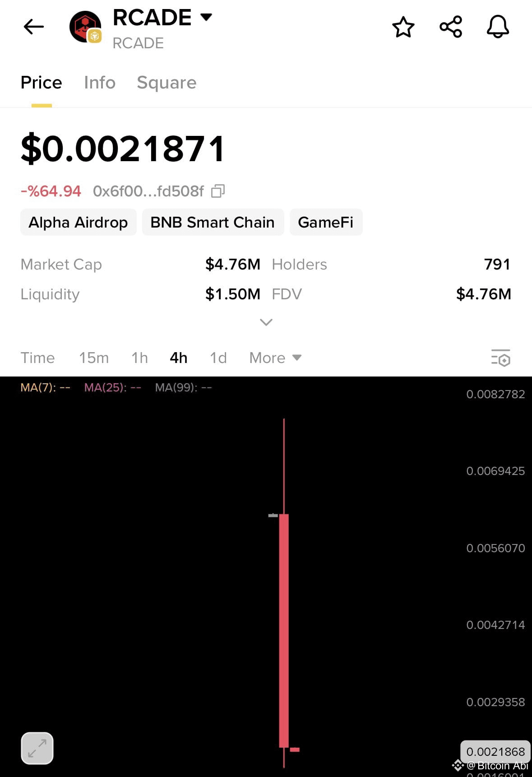Tap the BNB Smart Chain tag

tap(213, 222)
